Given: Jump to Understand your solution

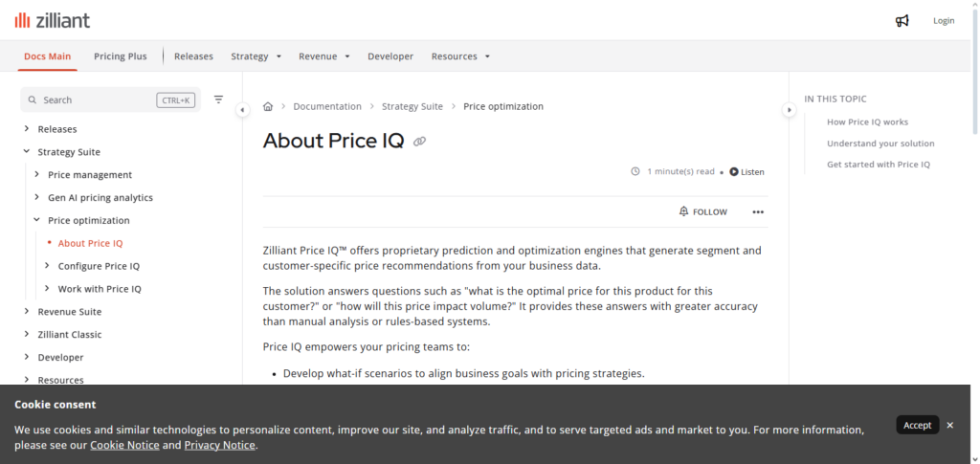Looking at the screenshot, I should (x=880, y=143).
